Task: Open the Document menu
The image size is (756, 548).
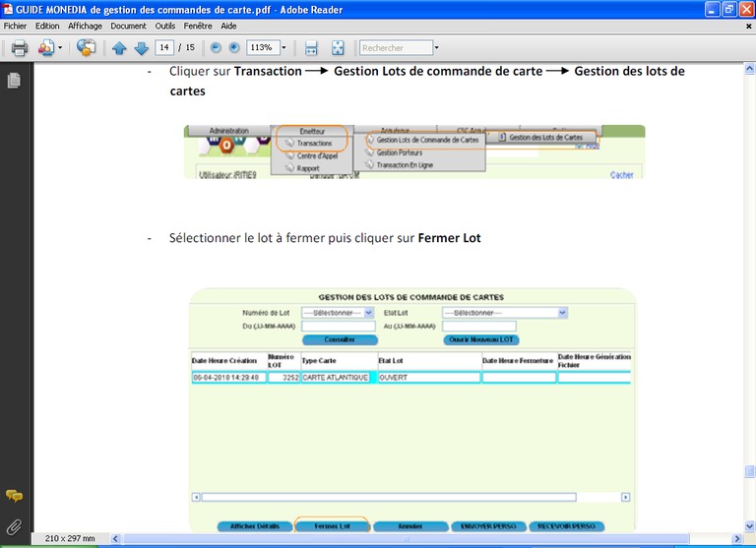Action: [128, 26]
